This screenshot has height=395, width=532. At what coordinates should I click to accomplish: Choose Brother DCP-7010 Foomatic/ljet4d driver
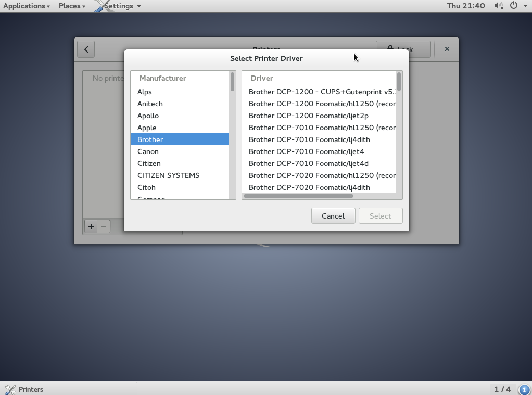click(319, 163)
